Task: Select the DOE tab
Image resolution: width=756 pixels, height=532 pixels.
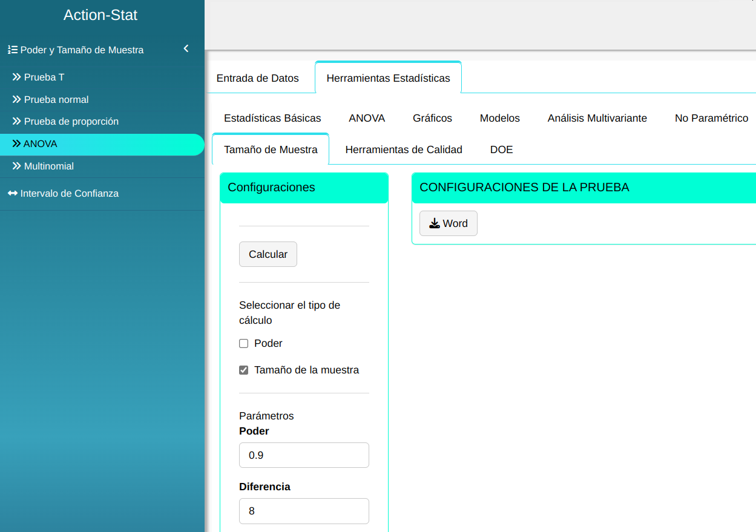Action: [501, 149]
